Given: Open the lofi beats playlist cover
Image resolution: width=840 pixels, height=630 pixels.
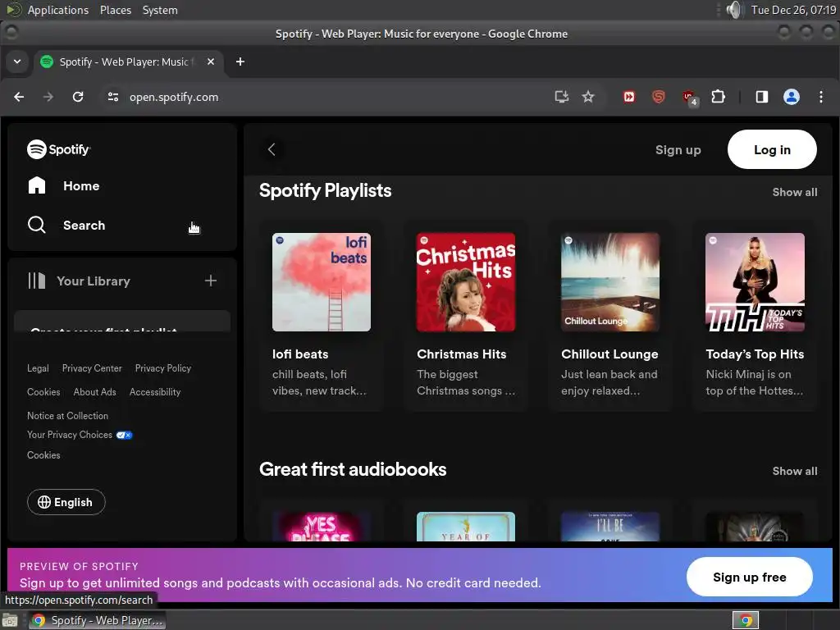Looking at the screenshot, I should 322,282.
